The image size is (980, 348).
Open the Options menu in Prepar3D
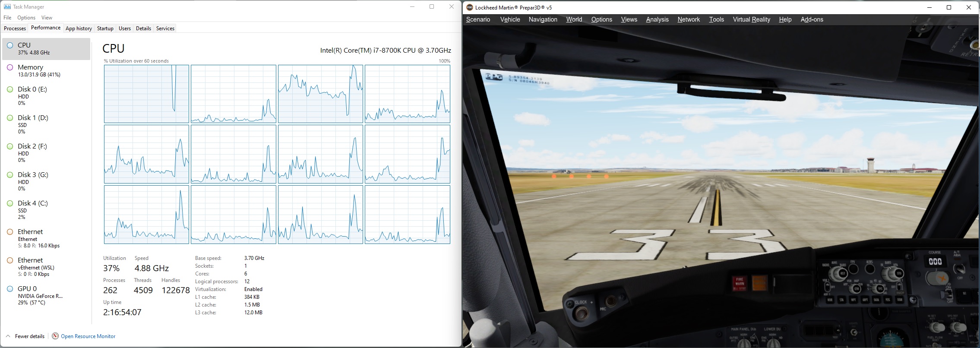(601, 19)
